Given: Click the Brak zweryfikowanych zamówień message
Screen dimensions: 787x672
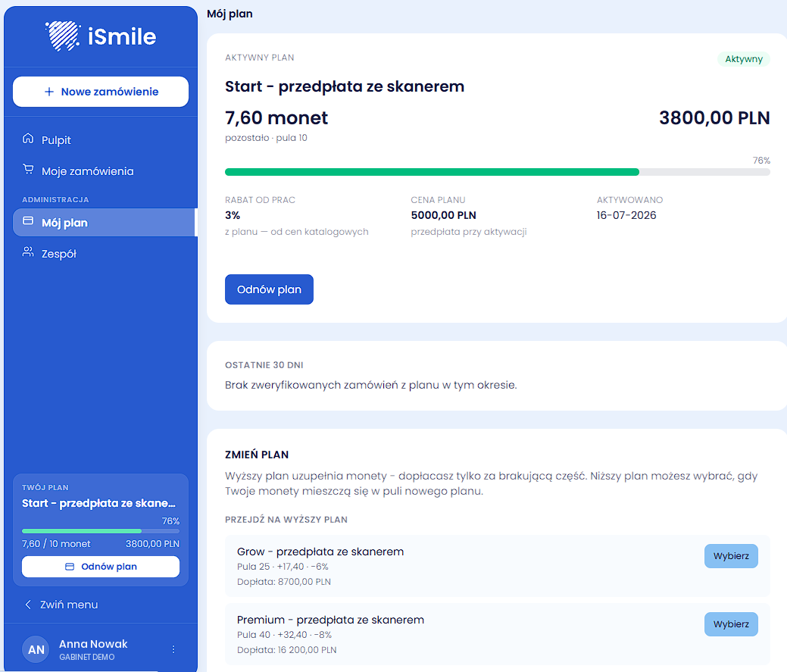Looking at the screenshot, I should tap(371, 385).
